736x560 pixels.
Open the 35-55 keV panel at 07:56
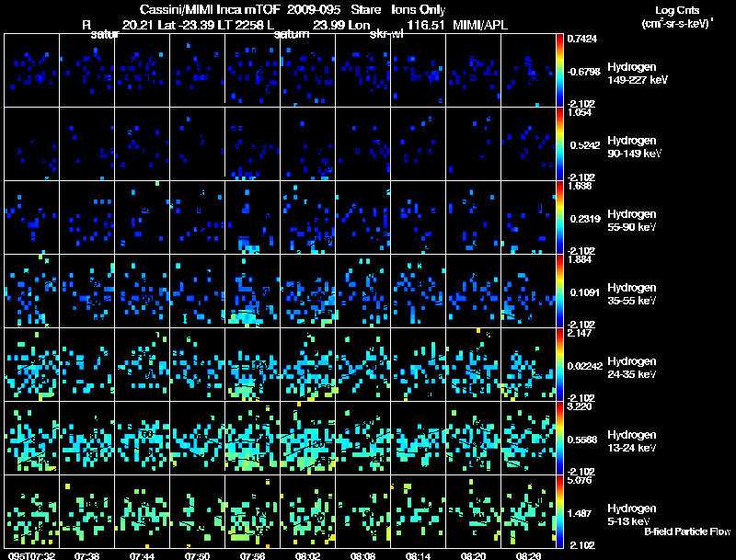coord(251,291)
